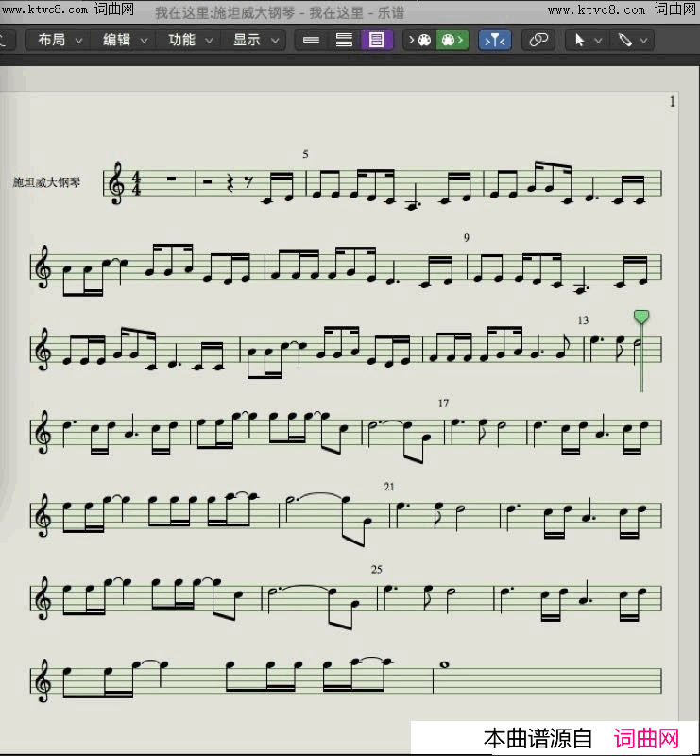Select the 施坦威大钢琴 staff name label

tap(46, 182)
